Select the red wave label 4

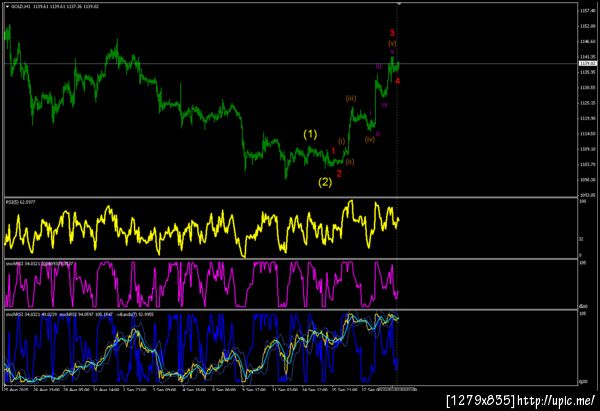coord(398,81)
